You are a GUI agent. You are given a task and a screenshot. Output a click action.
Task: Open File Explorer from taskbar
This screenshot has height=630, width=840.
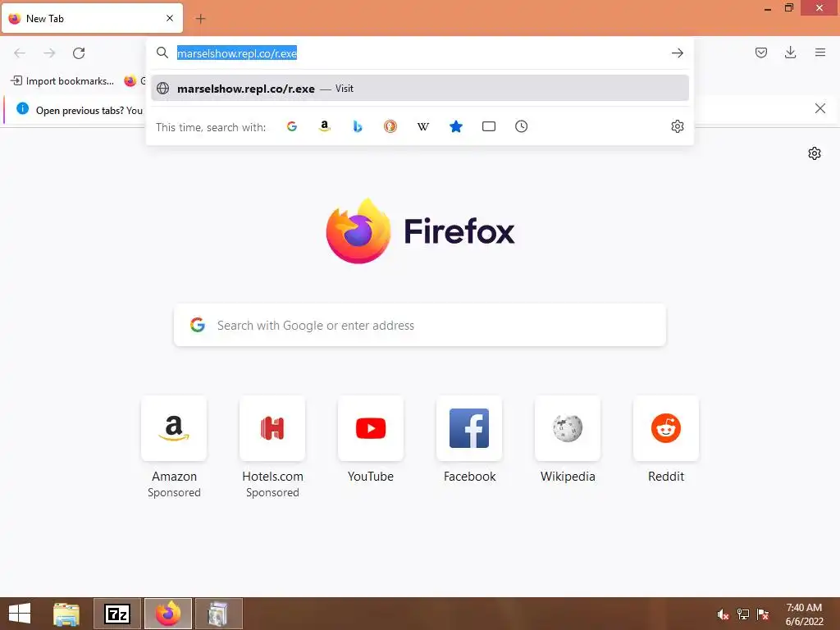coord(66,614)
